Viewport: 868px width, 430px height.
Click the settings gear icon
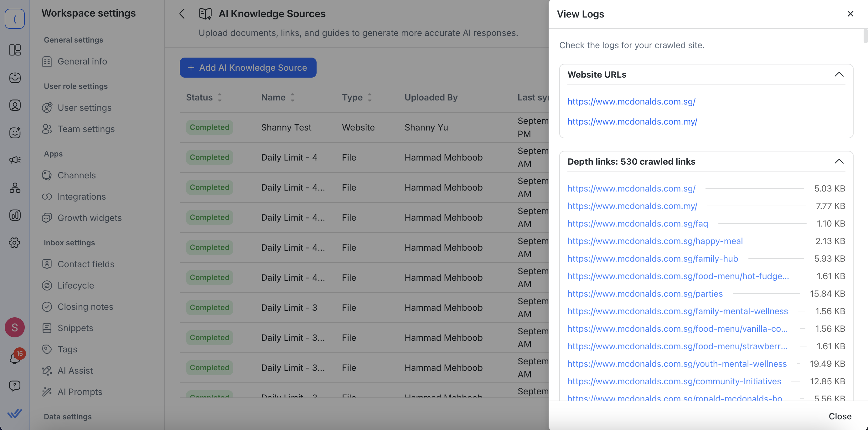click(x=15, y=243)
